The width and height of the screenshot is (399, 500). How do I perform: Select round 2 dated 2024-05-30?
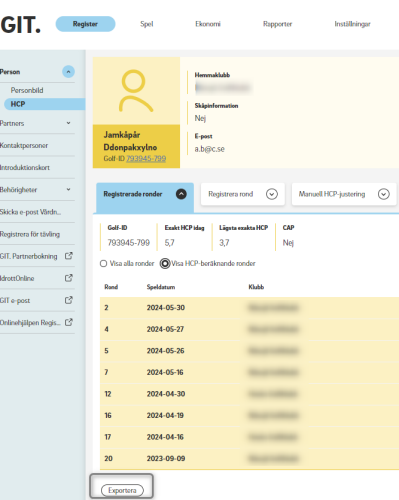click(249, 308)
